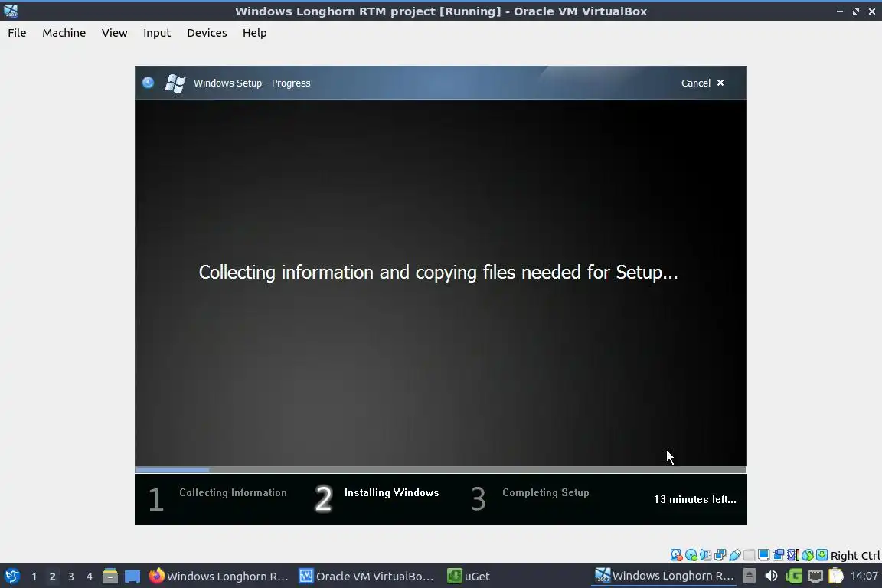The width and height of the screenshot is (882, 588).
Task: Click the hard disk activity status icon
Action: [x=676, y=555]
